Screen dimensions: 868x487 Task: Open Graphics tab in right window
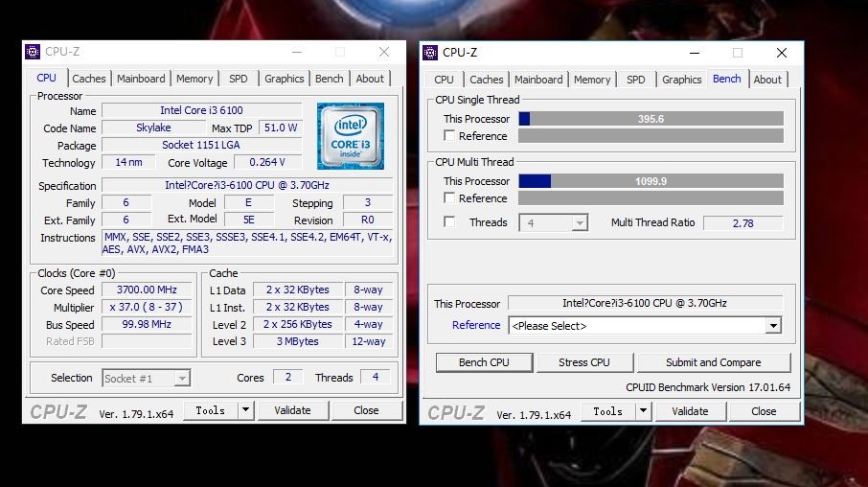coord(682,80)
